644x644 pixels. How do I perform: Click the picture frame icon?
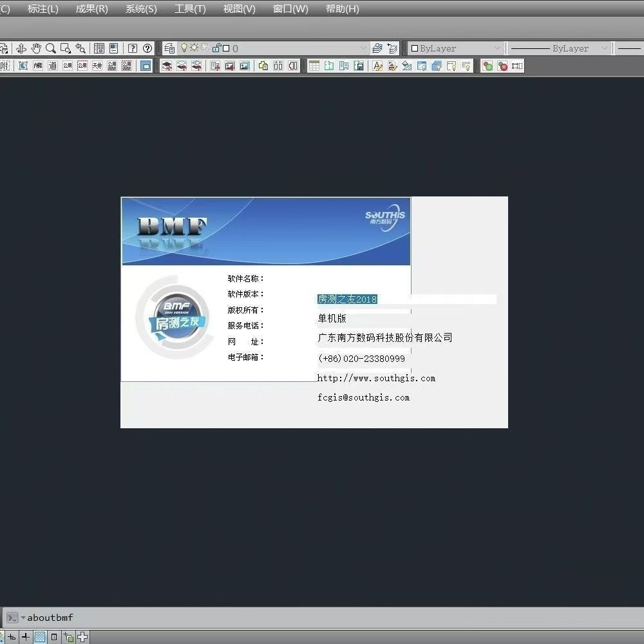[x=244, y=66]
